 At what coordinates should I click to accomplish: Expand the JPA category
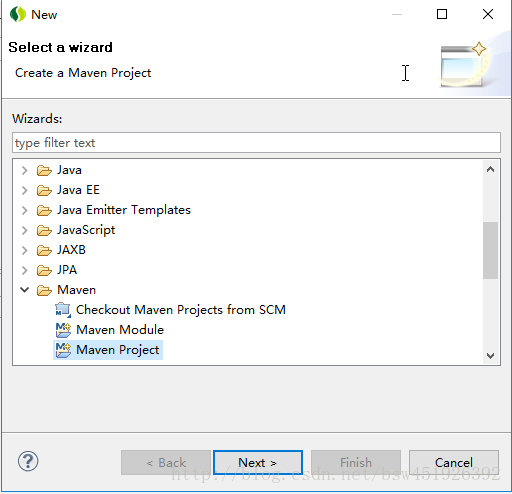coord(24,270)
